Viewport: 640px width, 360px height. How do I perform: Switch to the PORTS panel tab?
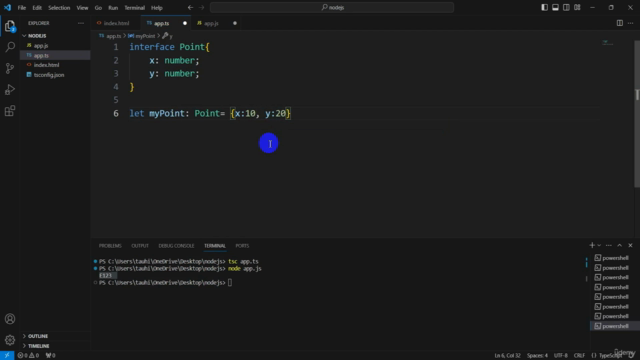coord(242,246)
